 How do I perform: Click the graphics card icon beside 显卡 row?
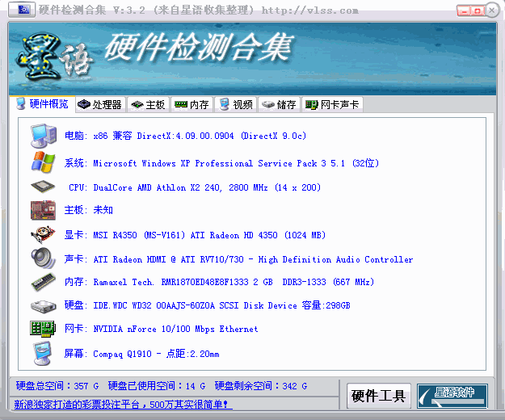[x=43, y=234]
